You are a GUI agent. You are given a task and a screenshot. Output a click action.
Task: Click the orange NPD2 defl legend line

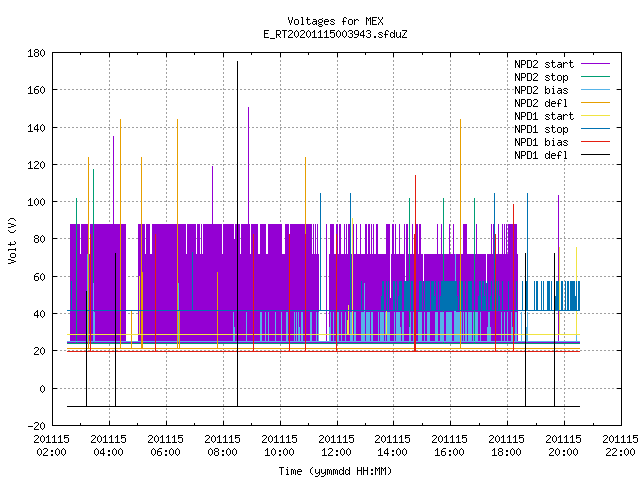pos(595,102)
